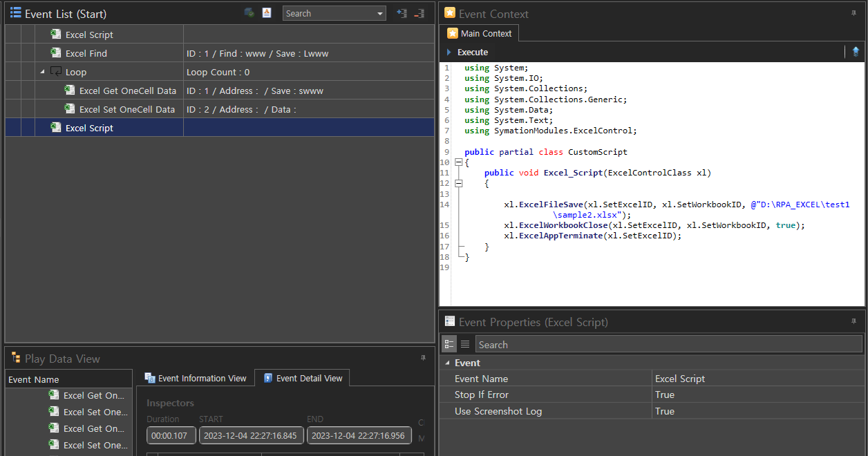Click the blue up arrow icon in Event Context
The height and width of the screenshot is (456, 868).
[856, 52]
